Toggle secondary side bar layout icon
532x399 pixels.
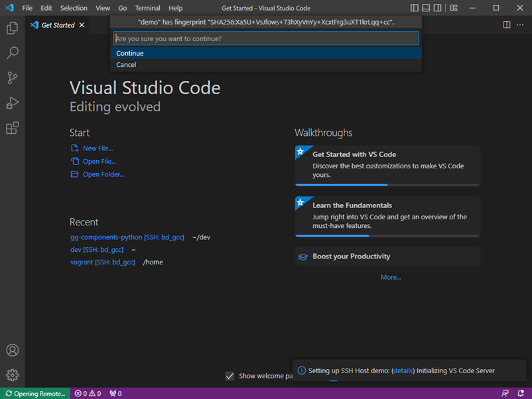437,8
